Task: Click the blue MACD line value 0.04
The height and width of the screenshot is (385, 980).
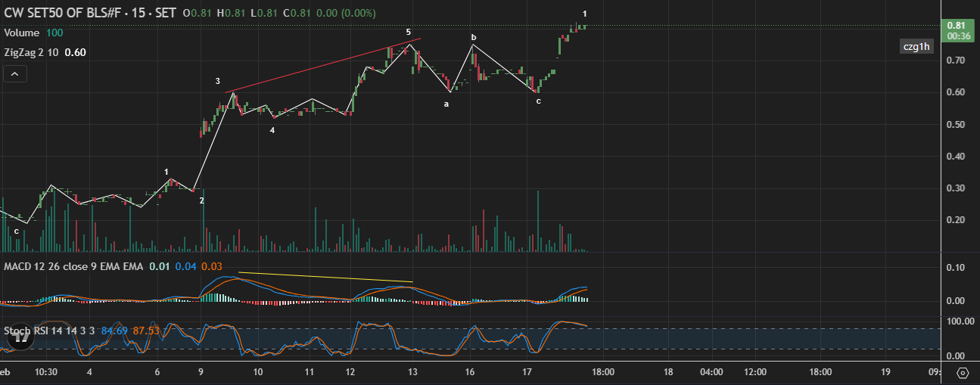Action: (x=185, y=266)
